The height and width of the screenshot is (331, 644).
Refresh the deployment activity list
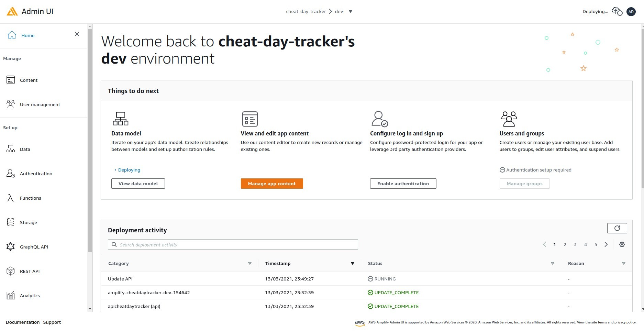click(x=617, y=228)
